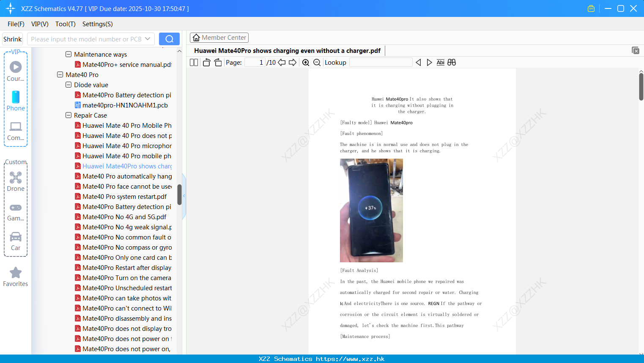Viewport: 644px width, 363px height.
Task: Zoom out of the PDF
Action: point(317,62)
